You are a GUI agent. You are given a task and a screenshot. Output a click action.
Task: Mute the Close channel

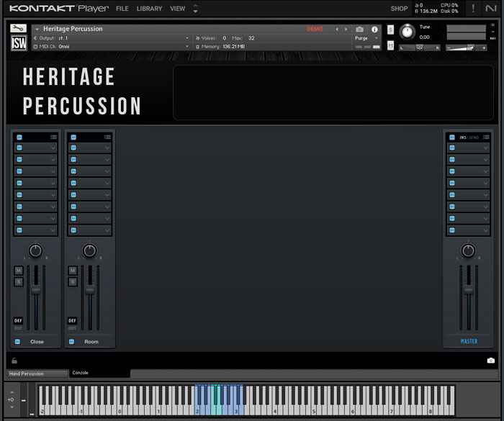pos(19,271)
